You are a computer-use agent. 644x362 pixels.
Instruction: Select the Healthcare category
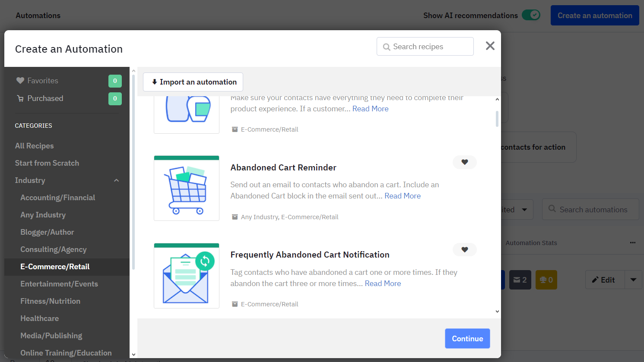(x=39, y=318)
